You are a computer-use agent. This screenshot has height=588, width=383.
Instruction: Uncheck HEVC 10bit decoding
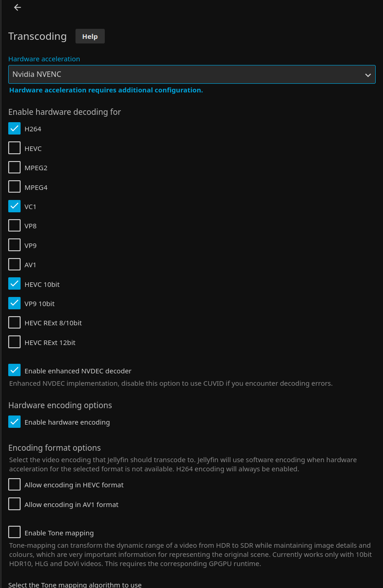(x=15, y=284)
